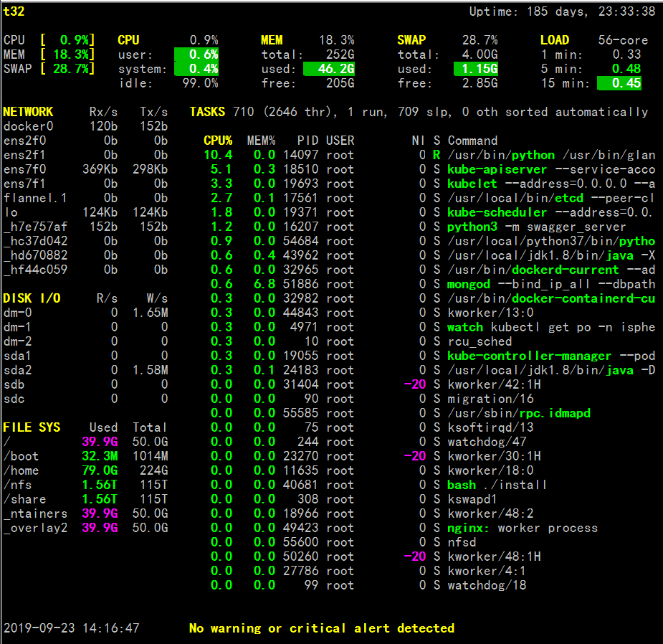663x644 pixels.
Task: Click the _overlay2 filesystem name
Action: [36, 528]
